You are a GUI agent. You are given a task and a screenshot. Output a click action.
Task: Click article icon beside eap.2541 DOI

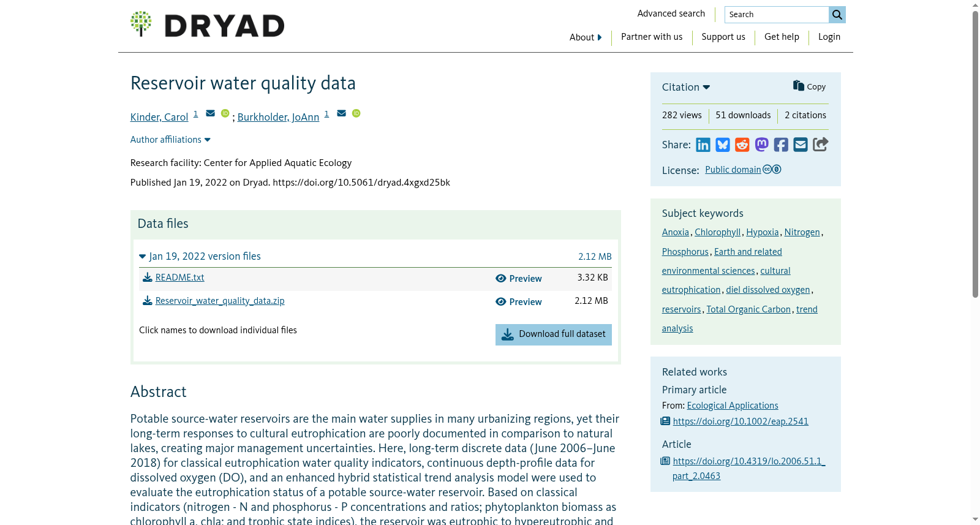click(x=665, y=421)
